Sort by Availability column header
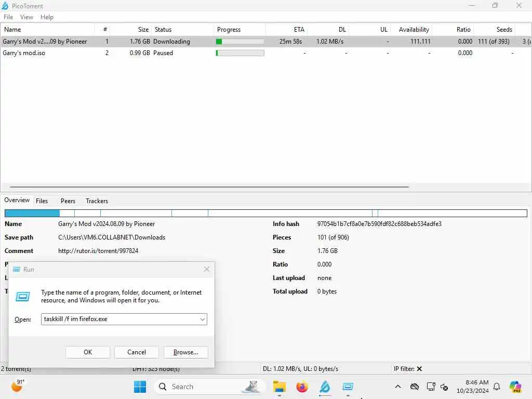The height and width of the screenshot is (399, 532). click(411, 30)
